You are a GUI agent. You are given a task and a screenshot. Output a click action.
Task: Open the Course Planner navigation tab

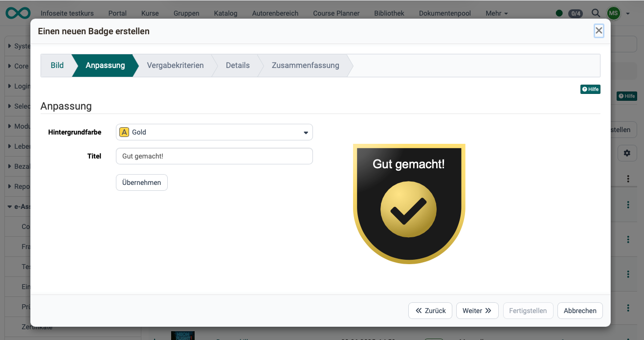click(x=336, y=13)
